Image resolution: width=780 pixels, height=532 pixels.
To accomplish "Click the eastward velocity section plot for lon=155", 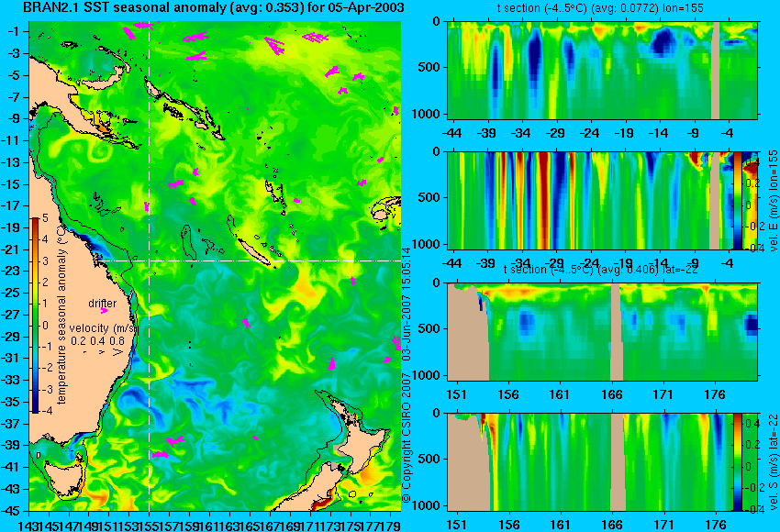I will [590, 201].
